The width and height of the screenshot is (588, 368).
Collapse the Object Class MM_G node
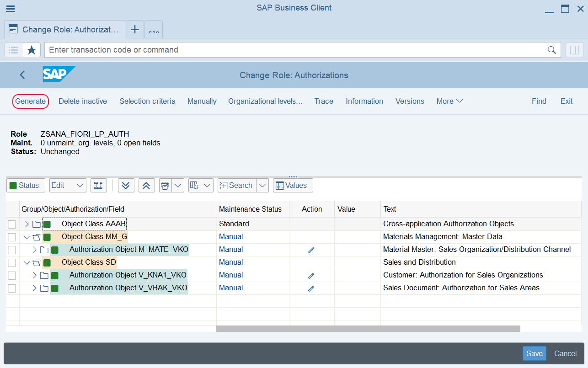[x=27, y=237]
